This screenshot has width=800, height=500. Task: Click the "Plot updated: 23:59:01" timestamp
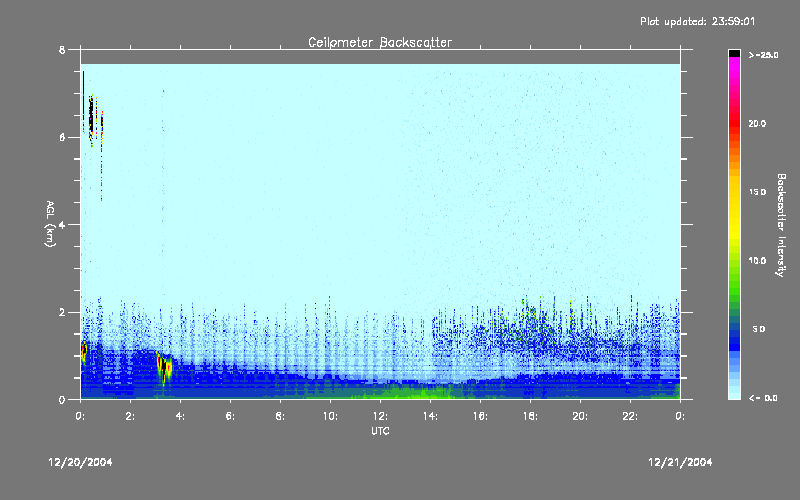697,21
